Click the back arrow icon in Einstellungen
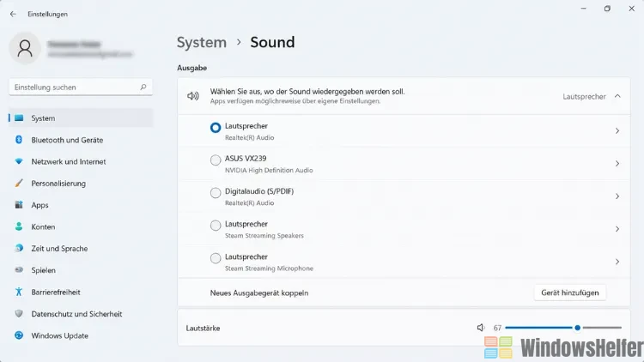The image size is (644, 362). (13, 14)
